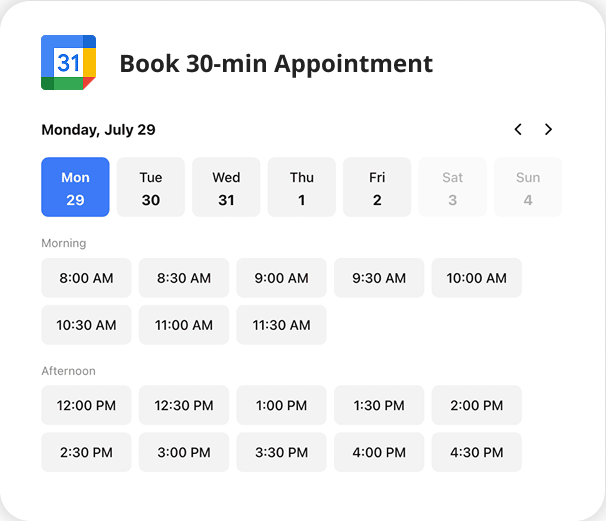Open the Thu 1 day tab

(x=302, y=187)
